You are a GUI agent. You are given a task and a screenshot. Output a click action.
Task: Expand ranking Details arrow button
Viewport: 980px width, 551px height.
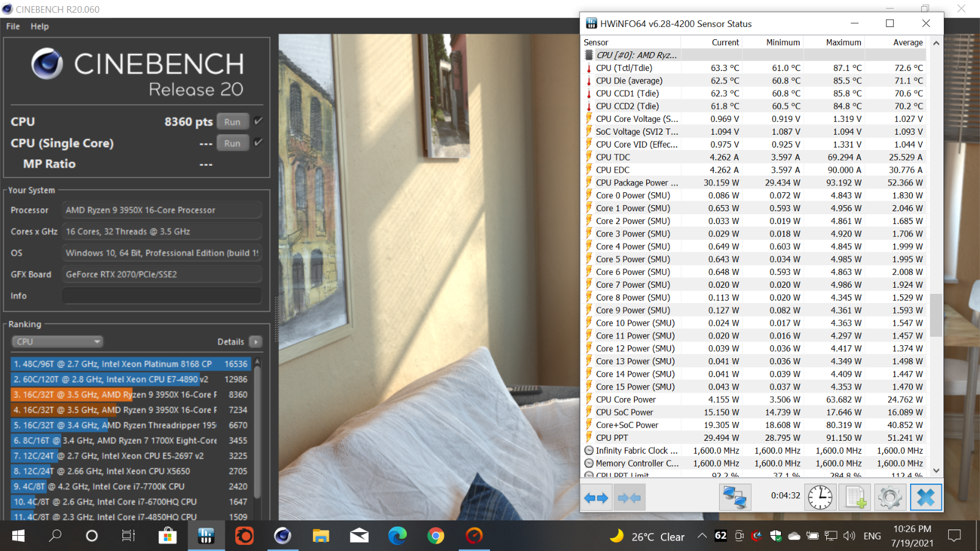point(256,342)
